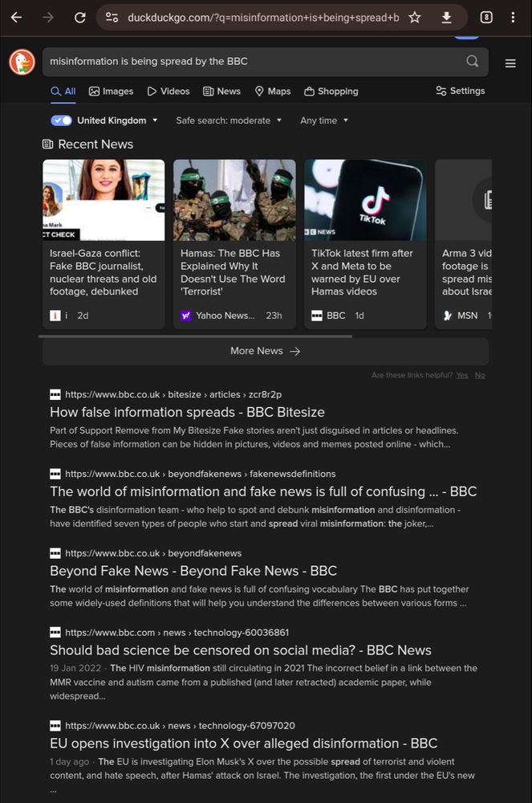532x803 pixels.
Task: Reload the page with the refresh icon
Action: coord(79,18)
